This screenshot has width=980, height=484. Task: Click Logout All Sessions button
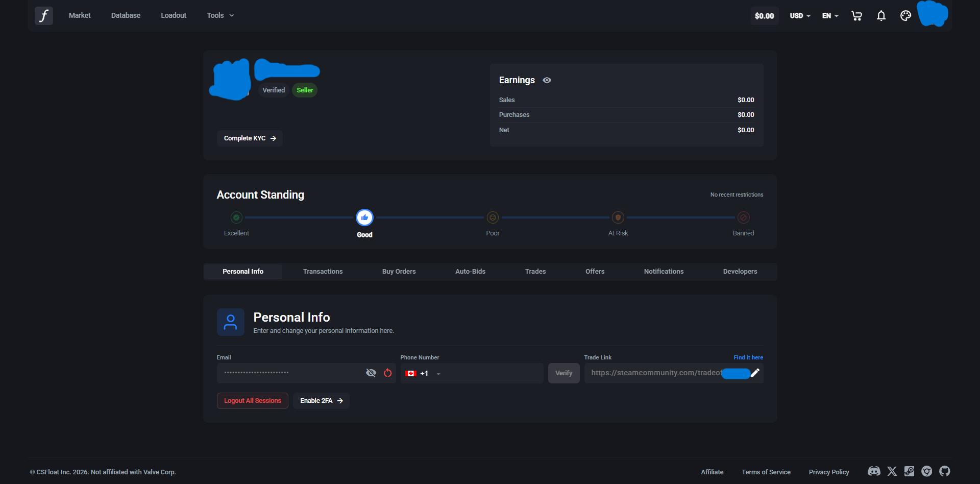click(253, 401)
